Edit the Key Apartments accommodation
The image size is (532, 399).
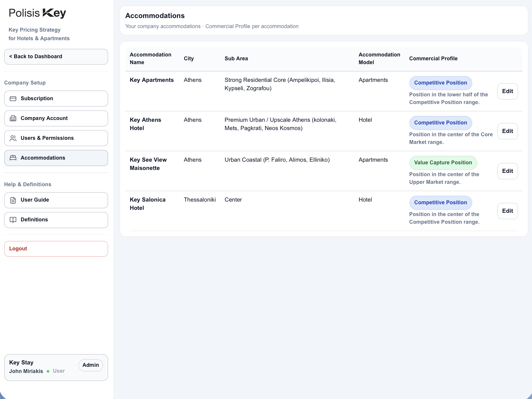(507, 91)
